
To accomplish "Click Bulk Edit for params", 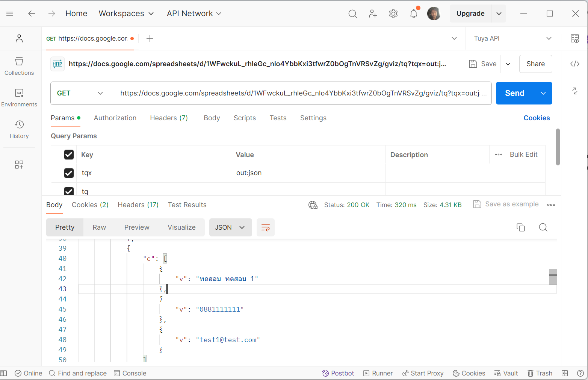I will (x=523, y=154).
